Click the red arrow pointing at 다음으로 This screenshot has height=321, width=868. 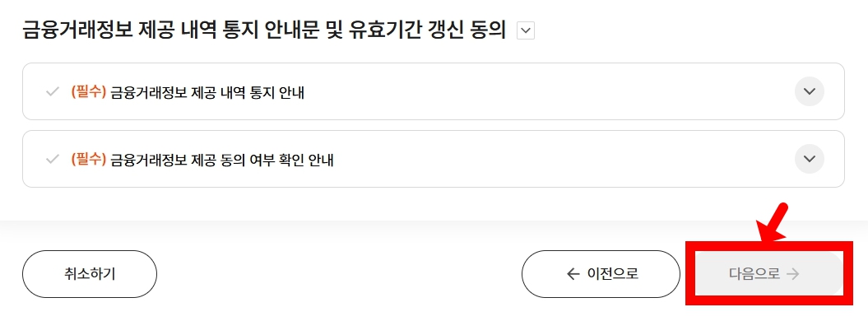pos(773,222)
